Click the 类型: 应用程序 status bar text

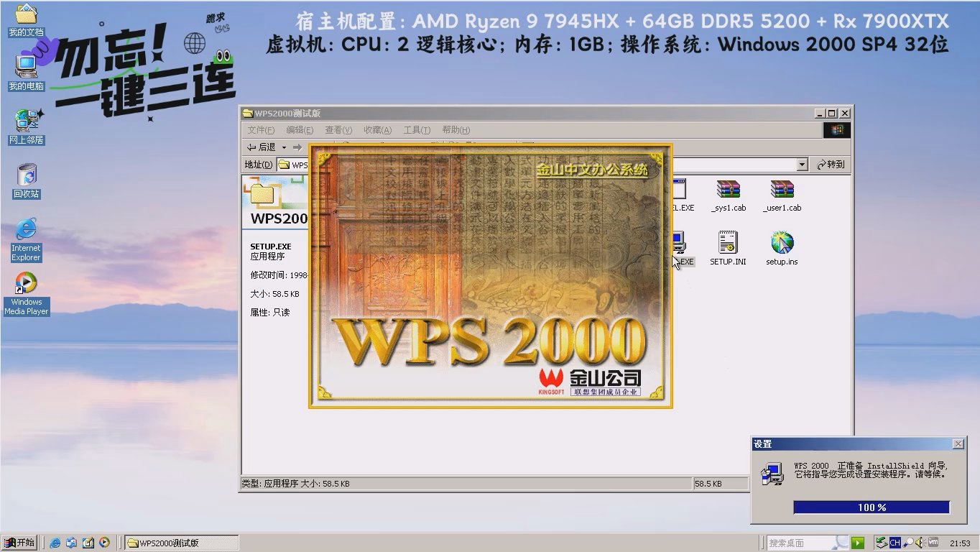click(x=269, y=484)
